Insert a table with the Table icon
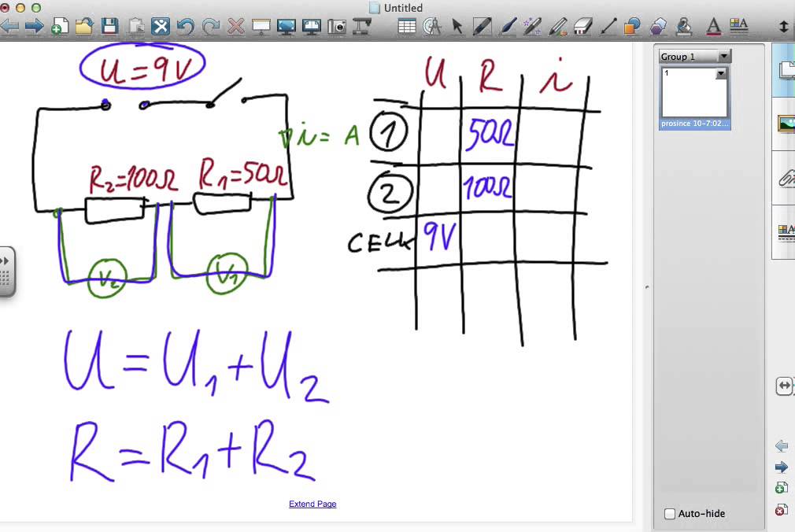This screenshot has height=532, width=795. coord(407,26)
